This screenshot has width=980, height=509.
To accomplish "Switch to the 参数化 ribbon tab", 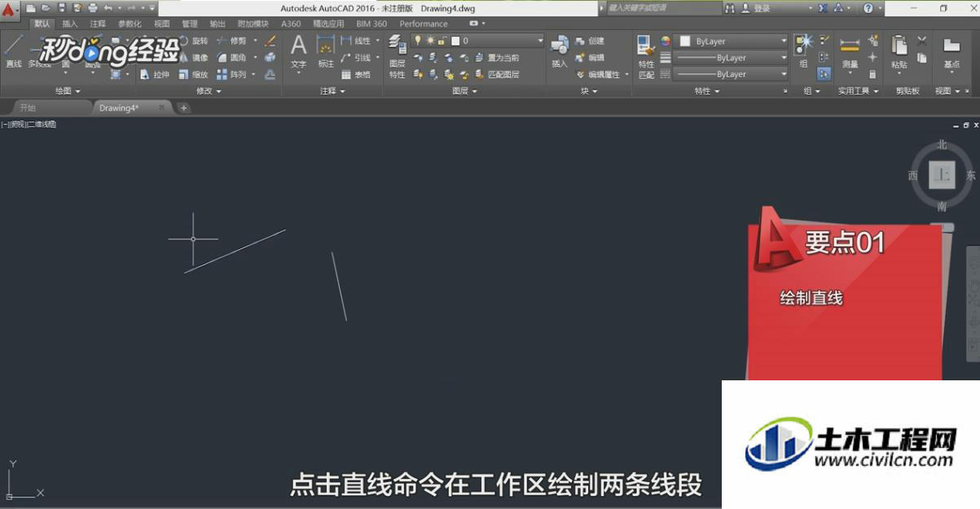I will pyautogui.click(x=130, y=24).
